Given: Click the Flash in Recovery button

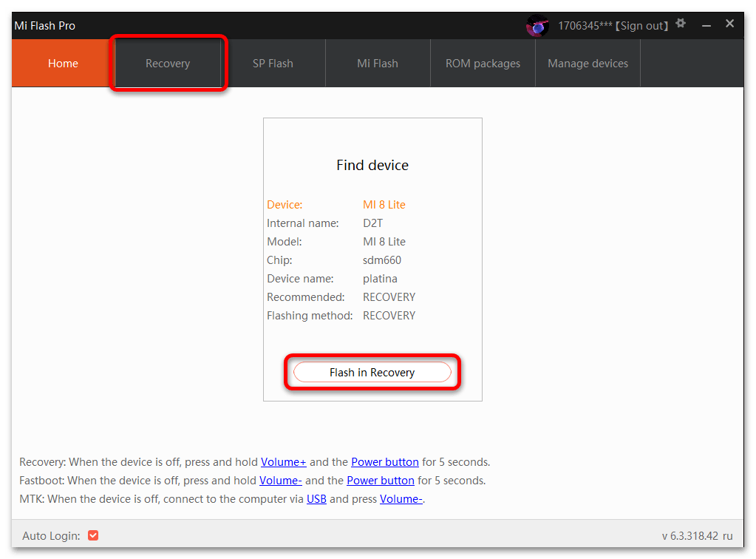Looking at the screenshot, I should coord(372,373).
